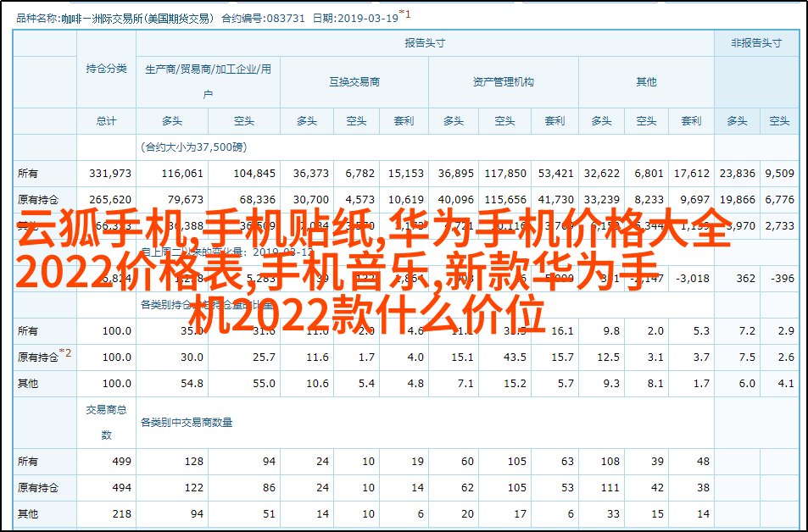The image size is (808, 532).
Task: Select the '各类别中交易商数量' label
Action: (187, 423)
